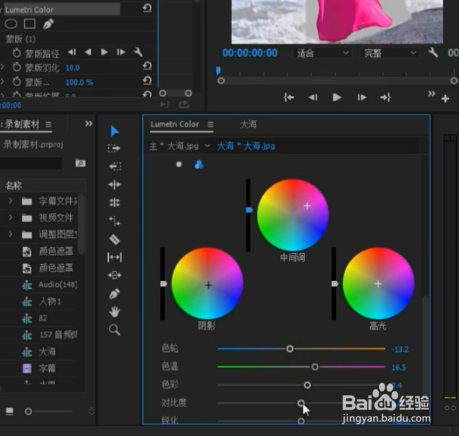
Task: Step forward one frame in Program monitor
Action: [x=362, y=97]
